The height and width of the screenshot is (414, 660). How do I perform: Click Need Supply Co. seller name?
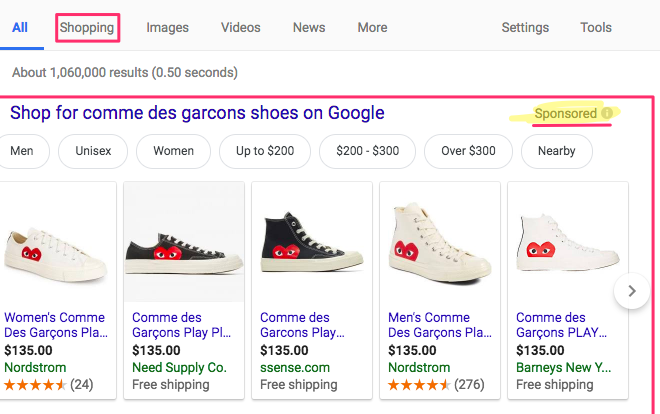pos(179,367)
